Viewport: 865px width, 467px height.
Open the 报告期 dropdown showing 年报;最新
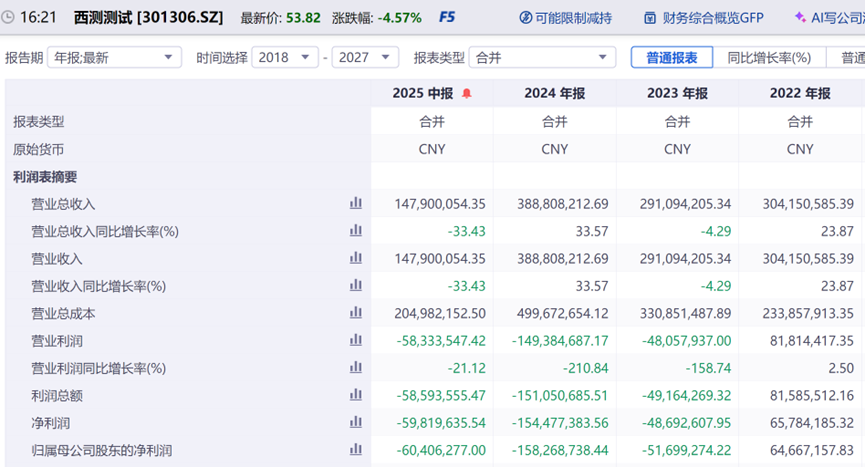coord(115,58)
